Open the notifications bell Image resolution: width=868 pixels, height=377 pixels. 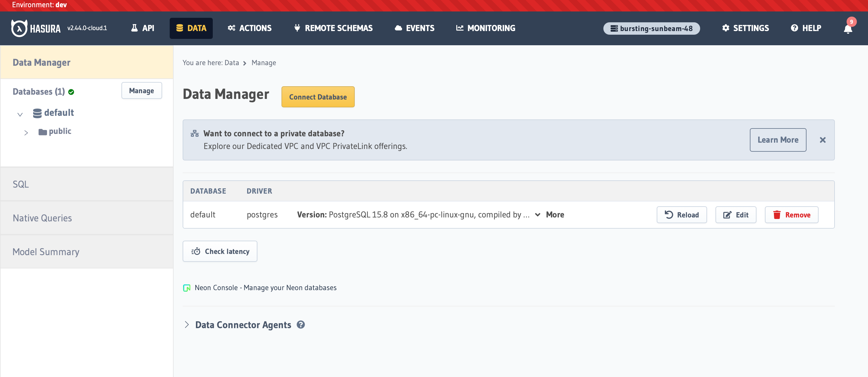[848, 29]
